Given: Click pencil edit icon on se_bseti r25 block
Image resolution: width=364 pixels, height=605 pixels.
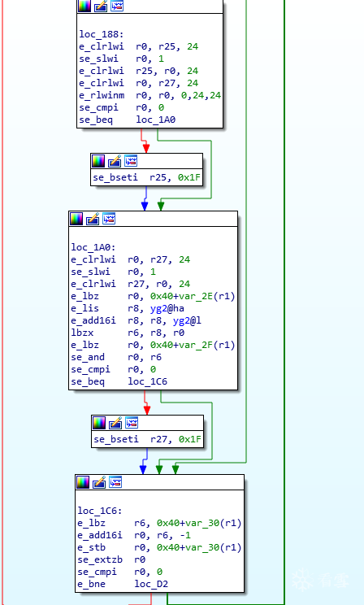Looking at the screenshot, I should point(115,161).
